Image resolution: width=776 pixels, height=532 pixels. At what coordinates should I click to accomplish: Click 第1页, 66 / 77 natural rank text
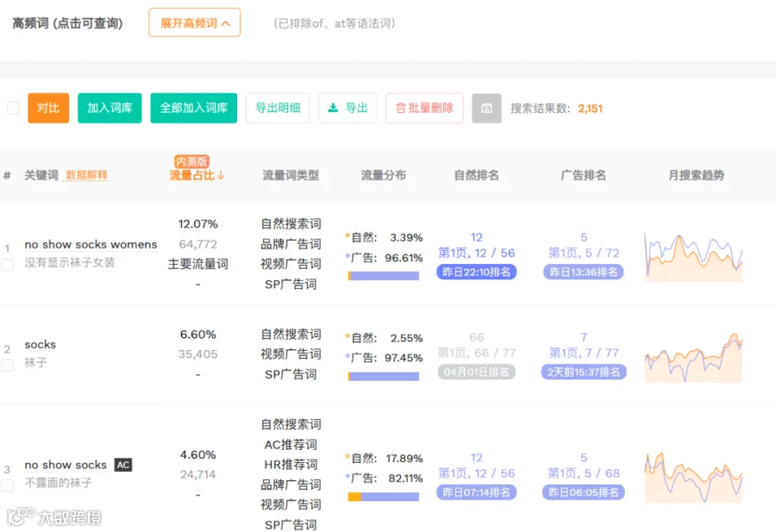[x=477, y=353]
